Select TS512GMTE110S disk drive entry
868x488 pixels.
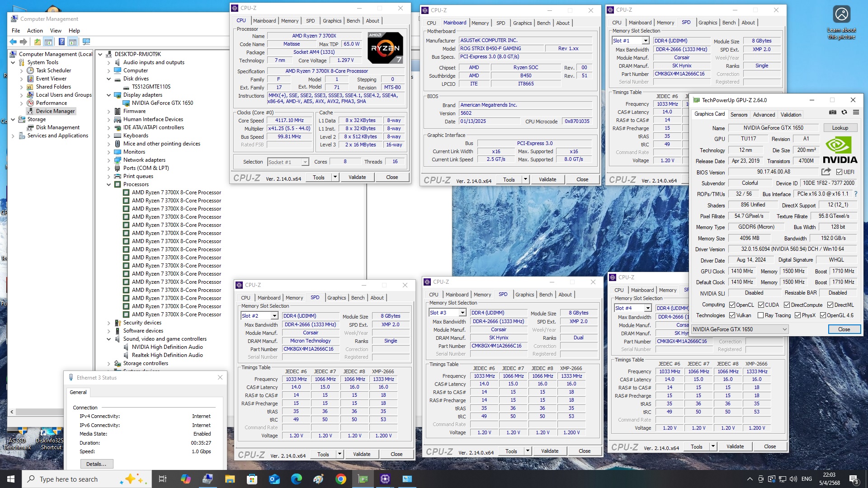pos(151,87)
